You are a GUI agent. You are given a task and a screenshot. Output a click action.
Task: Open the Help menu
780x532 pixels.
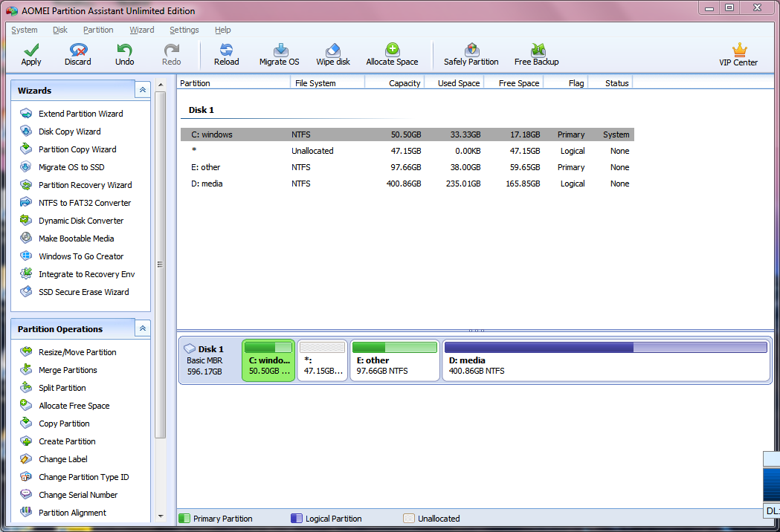tap(223, 30)
